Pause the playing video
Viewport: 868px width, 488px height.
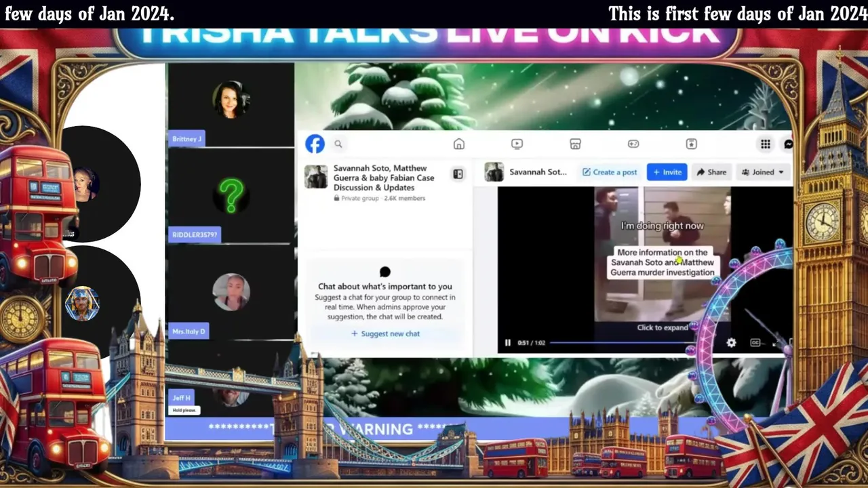tap(507, 343)
